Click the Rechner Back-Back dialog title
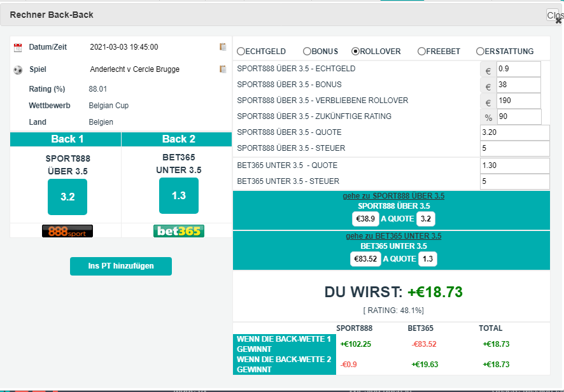The height and width of the screenshot is (392, 564). tap(52, 15)
